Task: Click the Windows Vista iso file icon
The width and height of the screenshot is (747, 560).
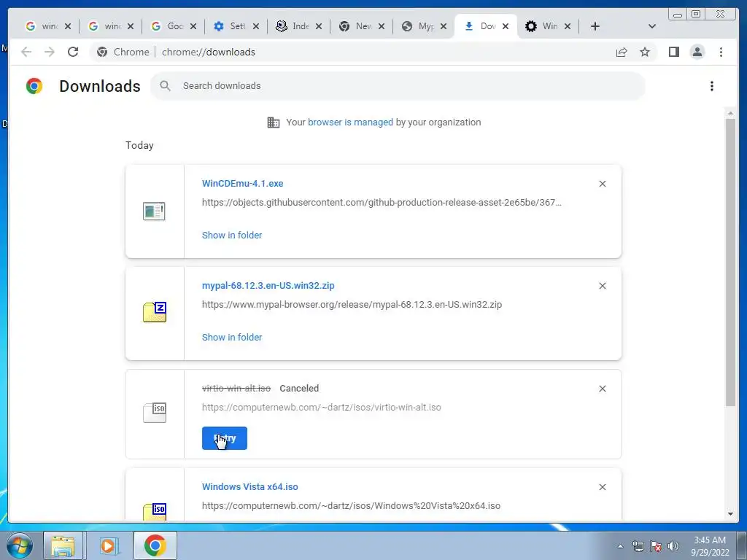Action: [155, 512]
